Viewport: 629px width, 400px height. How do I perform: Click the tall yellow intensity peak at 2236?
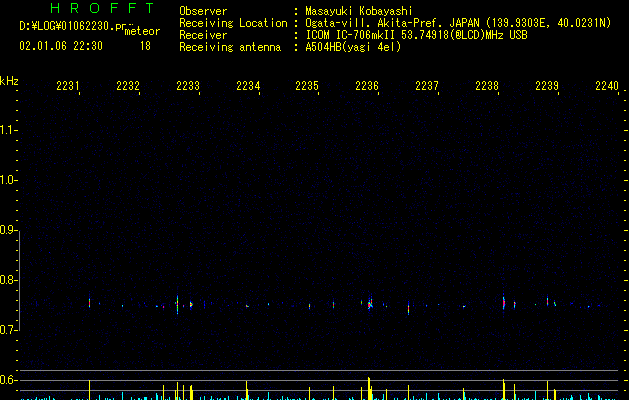click(x=369, y=388)
